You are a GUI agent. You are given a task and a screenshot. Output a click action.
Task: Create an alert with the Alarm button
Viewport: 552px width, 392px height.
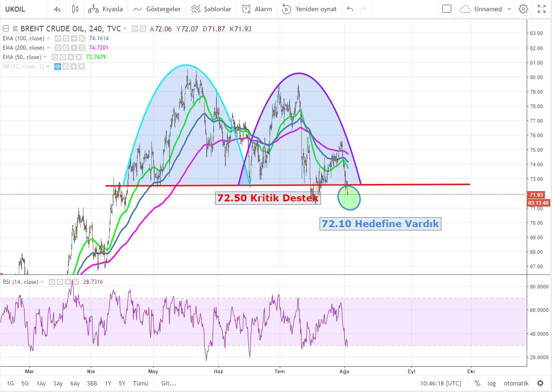[257, 9]
